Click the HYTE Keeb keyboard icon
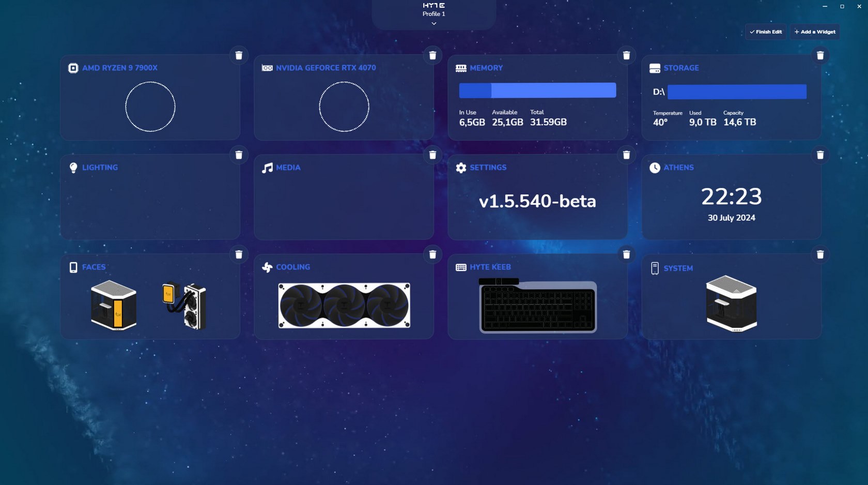Image resolution: width=868 pixels, height=485 pixels. [x=461, y=267]
